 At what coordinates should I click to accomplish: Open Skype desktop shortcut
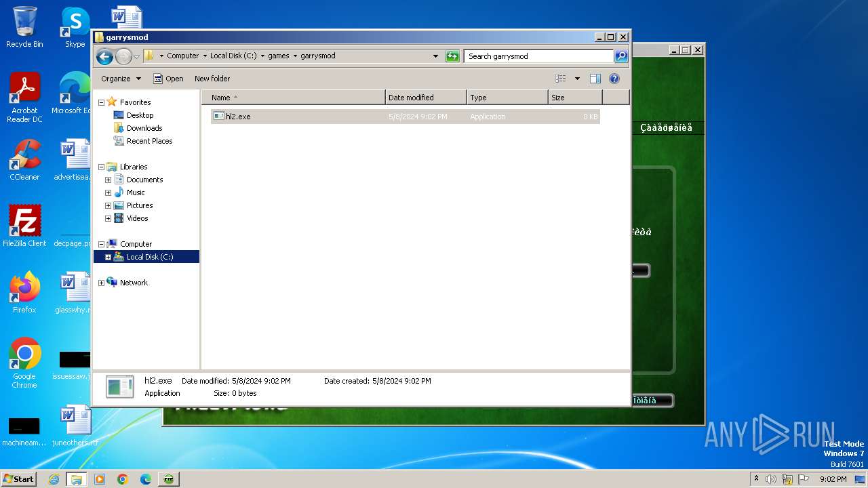(x=75, y=27)
